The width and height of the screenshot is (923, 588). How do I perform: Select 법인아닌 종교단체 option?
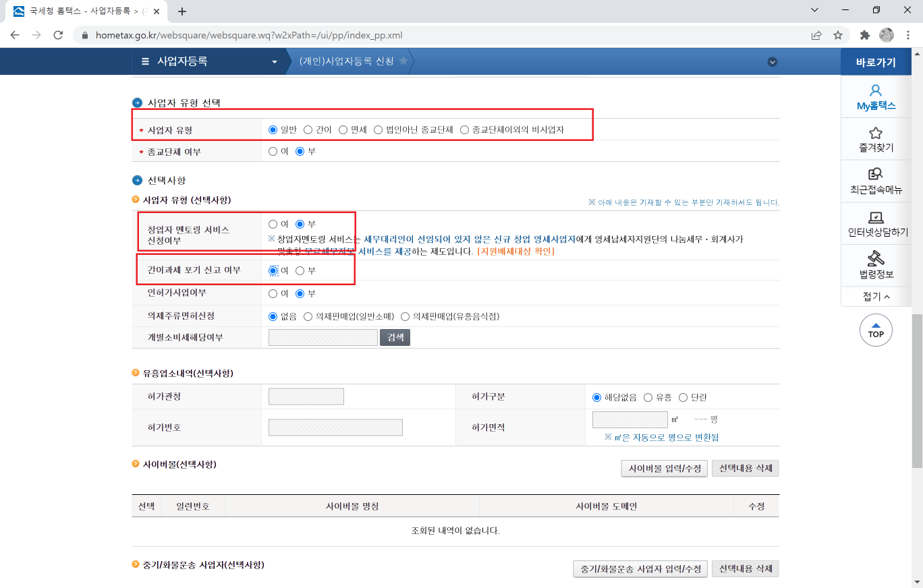[x=378, y=129]
